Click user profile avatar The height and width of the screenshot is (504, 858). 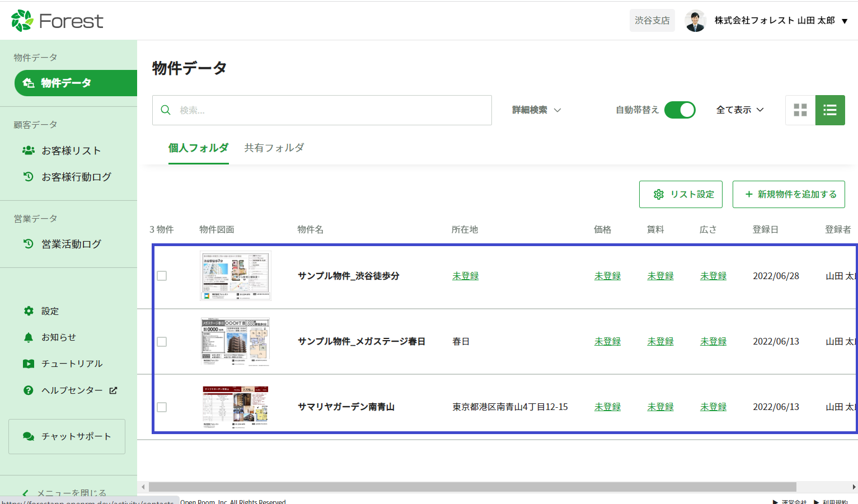695,21
